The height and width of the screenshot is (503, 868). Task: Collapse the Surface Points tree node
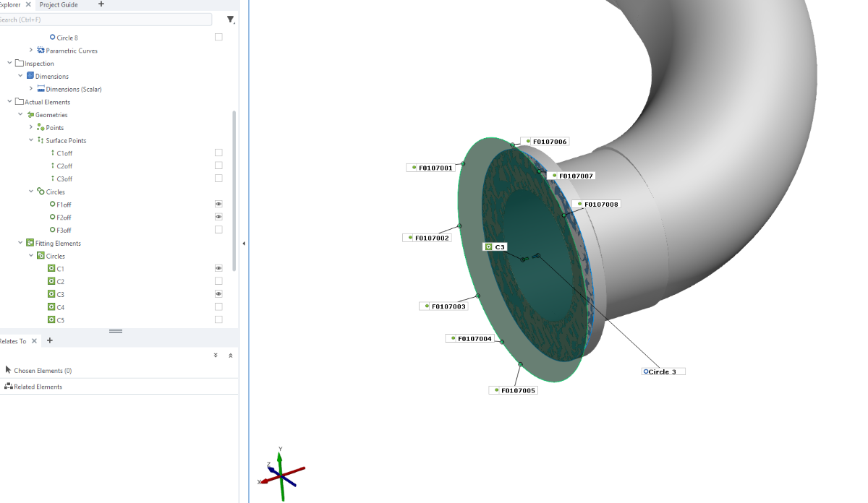point(31,140)
